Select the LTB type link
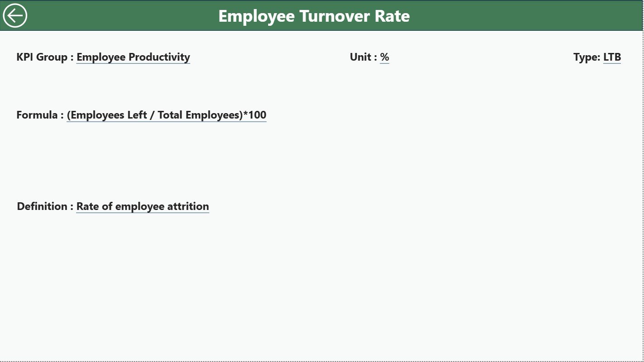The height and width of the screenshot is (362, 644). 612,57
